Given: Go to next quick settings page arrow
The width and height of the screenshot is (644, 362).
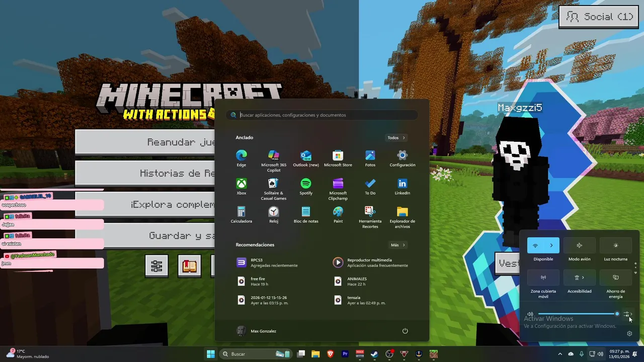Looking at the screenshot, I should [x=635, y=273].
